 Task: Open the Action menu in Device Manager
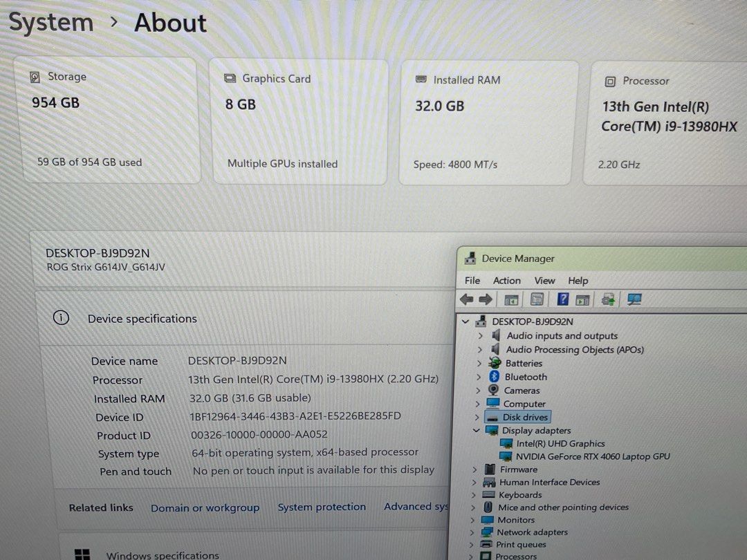click(507, 281)
